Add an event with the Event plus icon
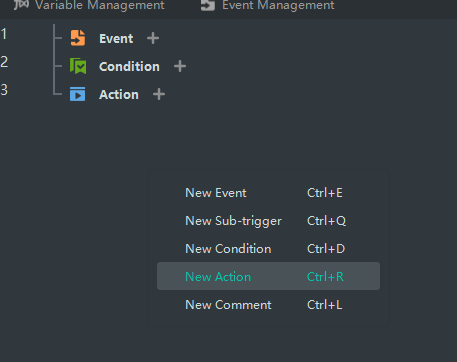Screen dimensions: 457x362 [x=153, y=38]
